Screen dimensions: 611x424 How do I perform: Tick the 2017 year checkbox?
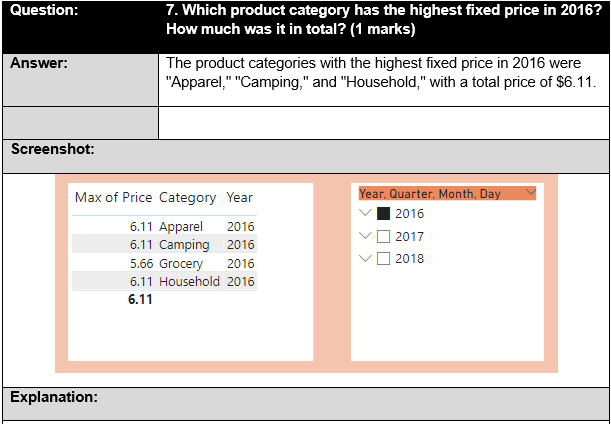click(384, 237)
